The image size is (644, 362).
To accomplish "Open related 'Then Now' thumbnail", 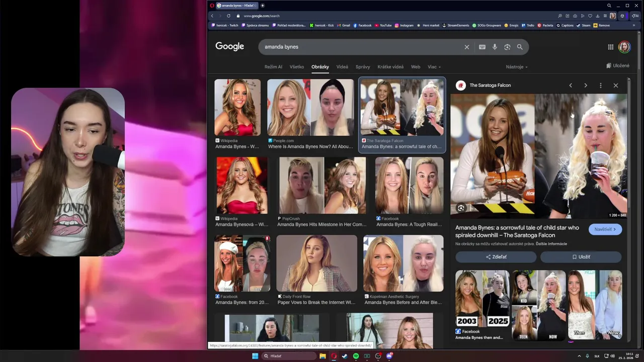I will point(595,305).
